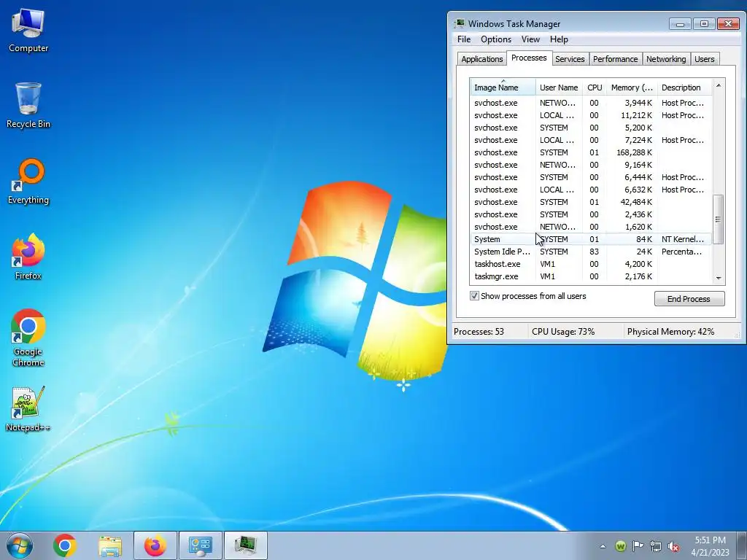Sort by the Image Name column header
Screen dimensions: 747x560
coord(503,87)
